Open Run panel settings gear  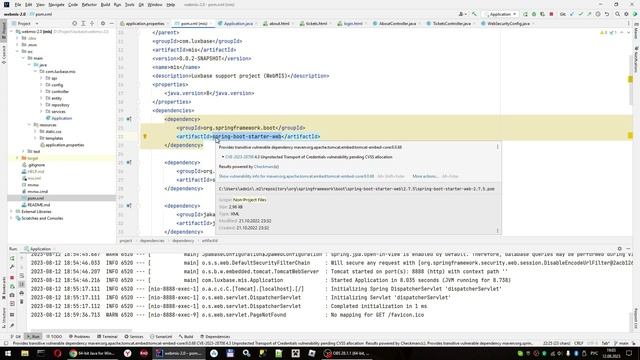point(620,249)
